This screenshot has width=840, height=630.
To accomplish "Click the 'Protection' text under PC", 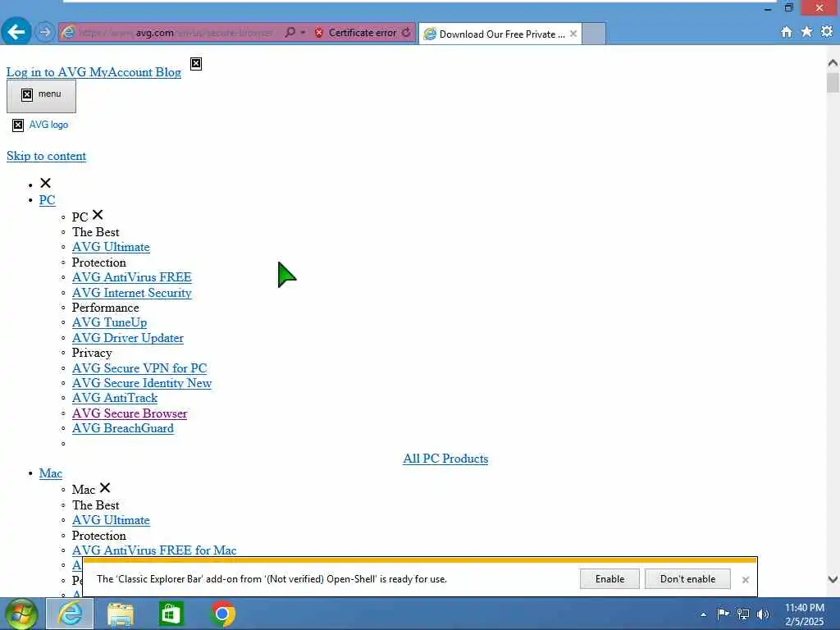I will tap(99, 262).
